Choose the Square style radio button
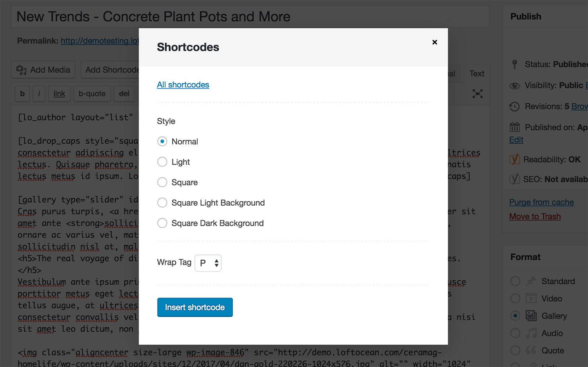 [x=162, y=182]
